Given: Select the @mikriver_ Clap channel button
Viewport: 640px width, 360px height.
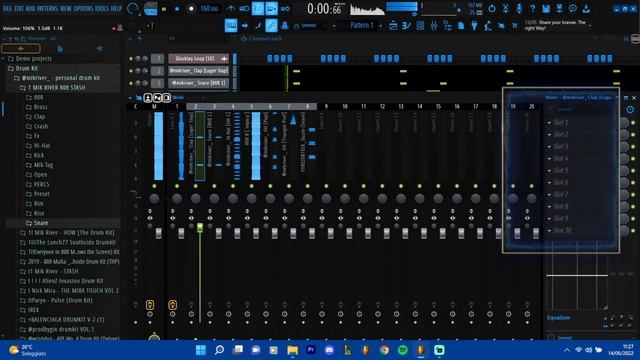Looking at the screenshot, I should pos(198,71).
